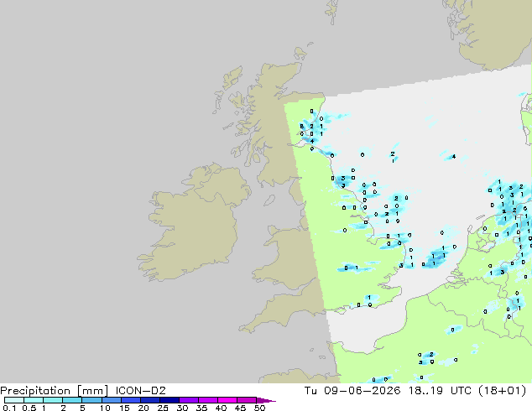Click the 'Precipitation [mm]' title text

[x=55, y=391]
